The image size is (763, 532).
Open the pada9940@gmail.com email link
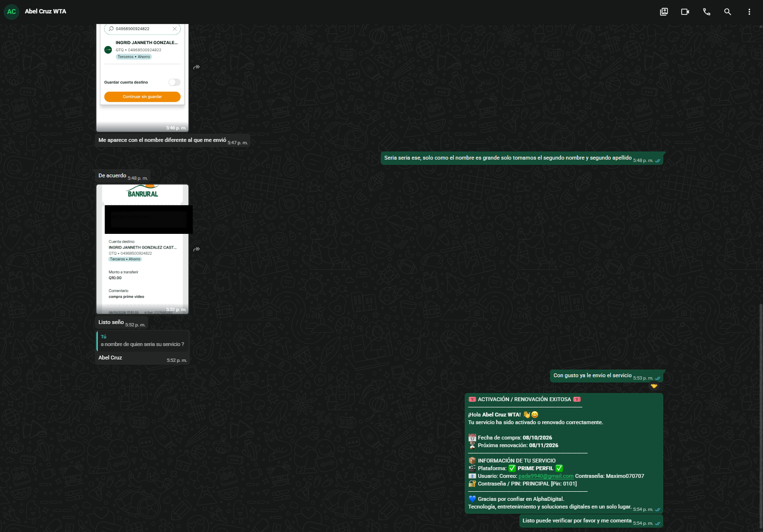tap(546, 476)
